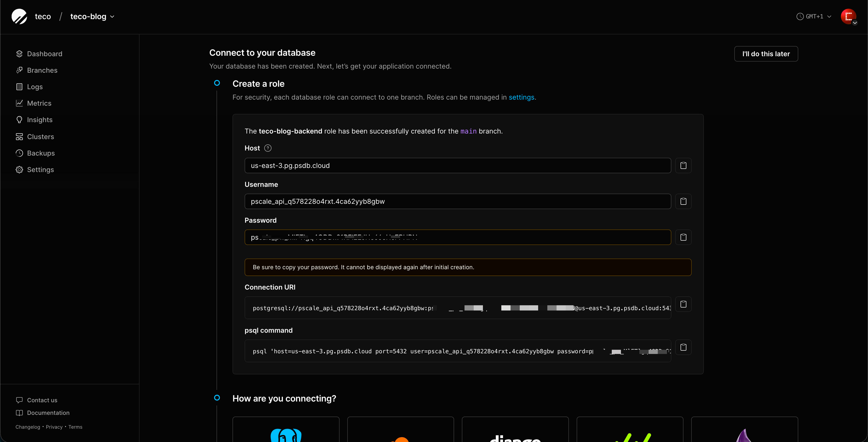868x442 pixels.
Task: Click the Backups clock icon
Action: point(19,153)
